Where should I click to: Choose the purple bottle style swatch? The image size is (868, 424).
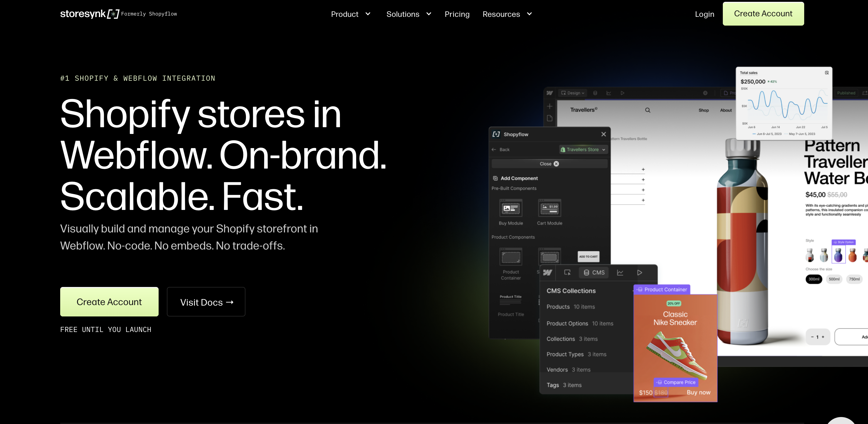click(838, 255)
